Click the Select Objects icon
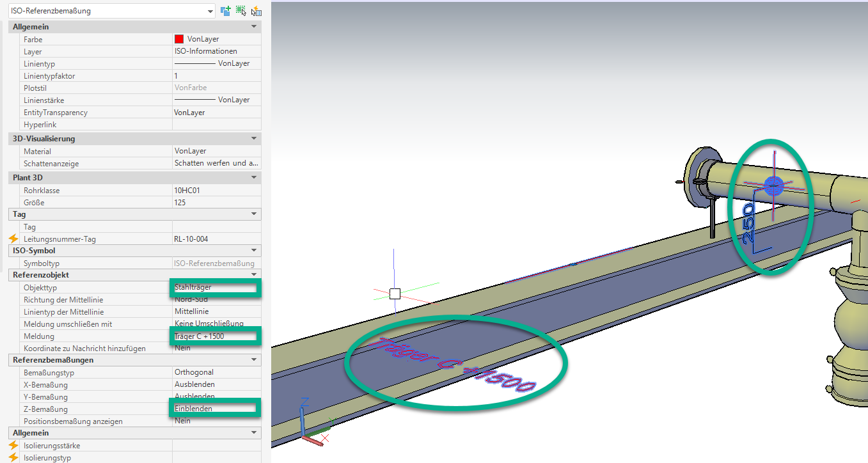 pos(241,11)
